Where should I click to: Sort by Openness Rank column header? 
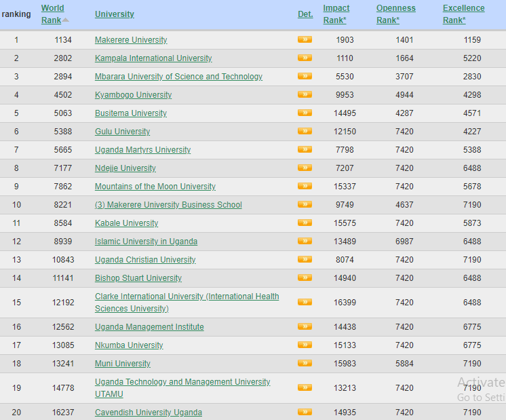click(396, 14)
